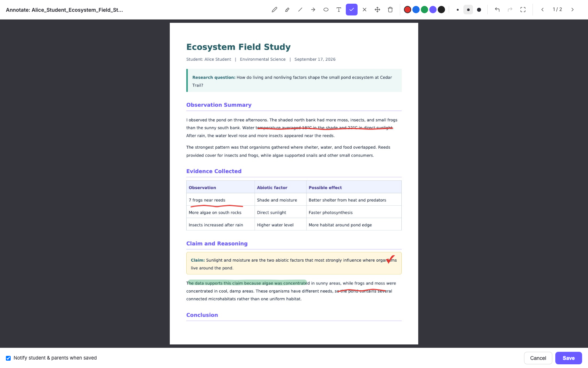The width and height of the screenshot is (588, 368).
Task: Click the trash delete icon
Action: [390, 10]
